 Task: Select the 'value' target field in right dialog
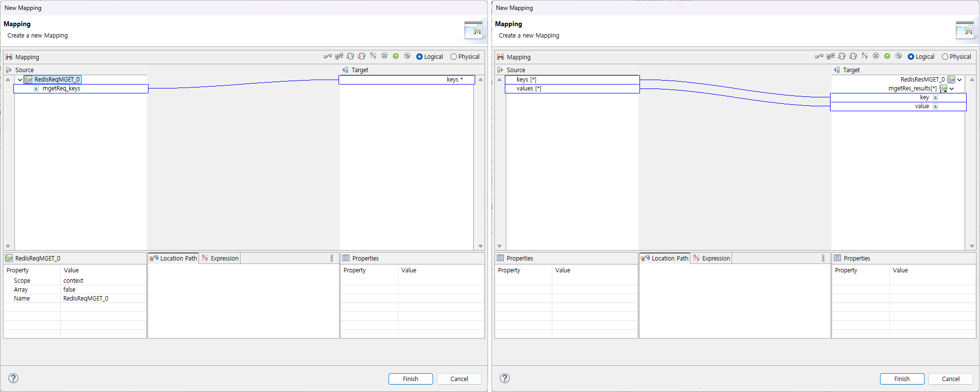(x=898, y=106)
